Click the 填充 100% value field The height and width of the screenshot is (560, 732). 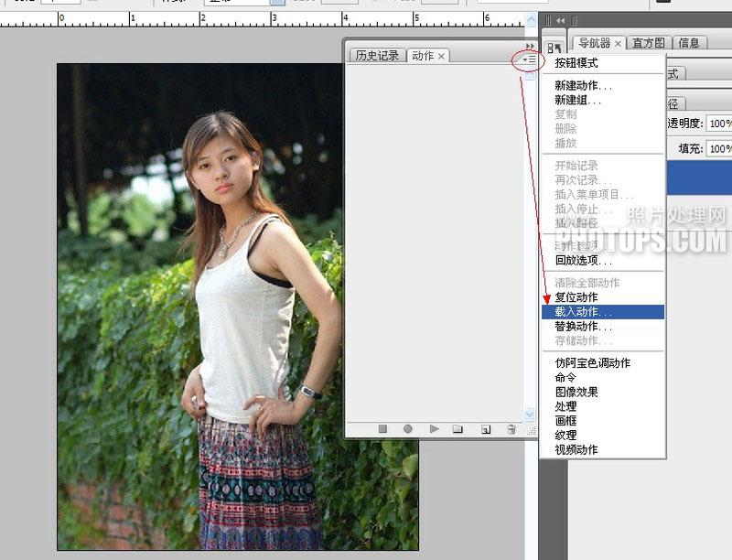[x=719, y=149]
